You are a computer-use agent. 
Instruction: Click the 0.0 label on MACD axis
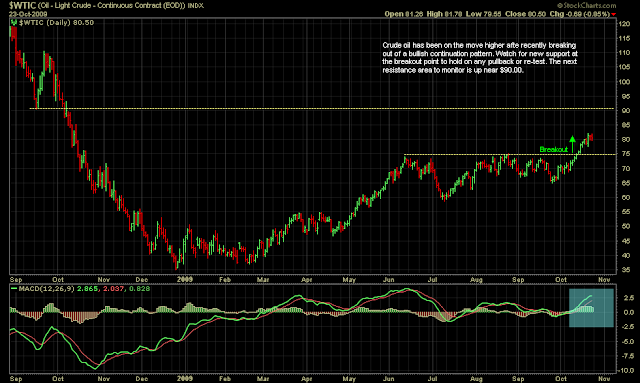tap(628, 312)
